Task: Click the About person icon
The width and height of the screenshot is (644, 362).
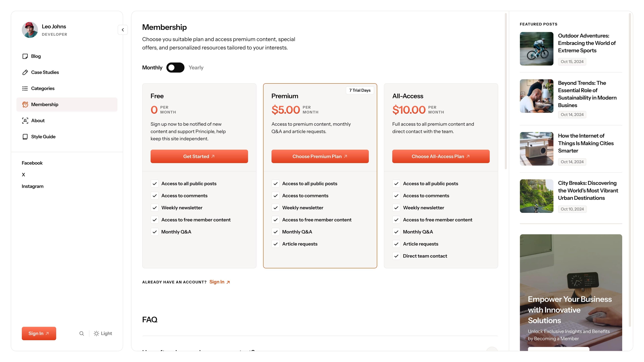Action: pyautogui.click(x=25, y=121)
